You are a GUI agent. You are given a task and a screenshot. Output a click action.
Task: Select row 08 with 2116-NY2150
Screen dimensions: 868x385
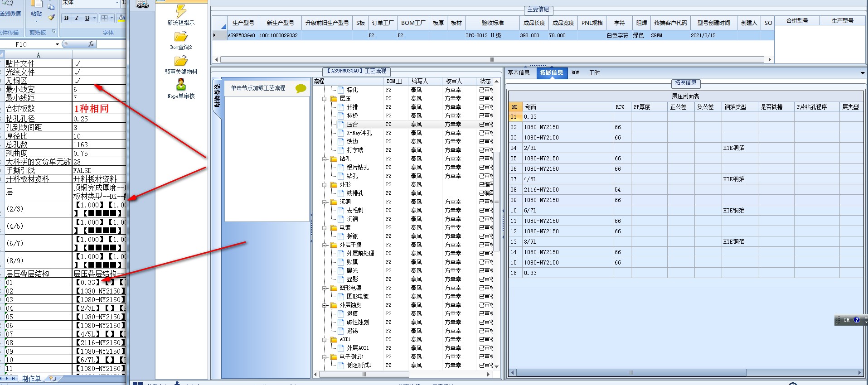point(685,190)
